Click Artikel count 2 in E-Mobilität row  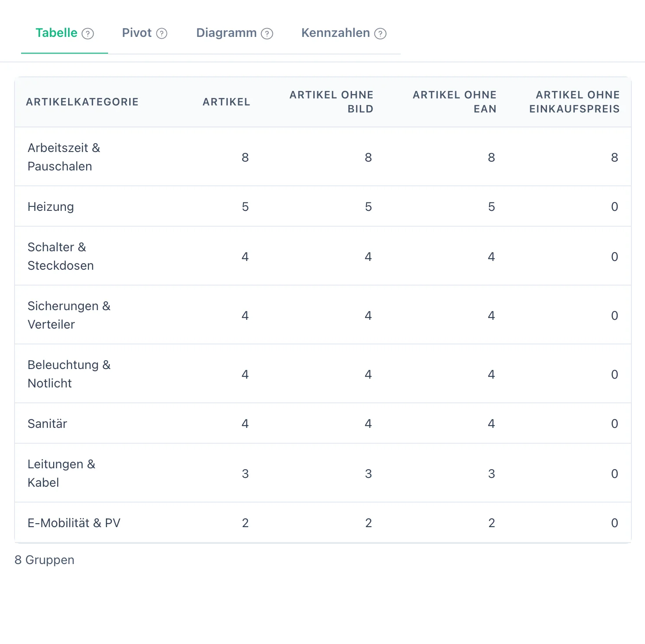point(245,523)
